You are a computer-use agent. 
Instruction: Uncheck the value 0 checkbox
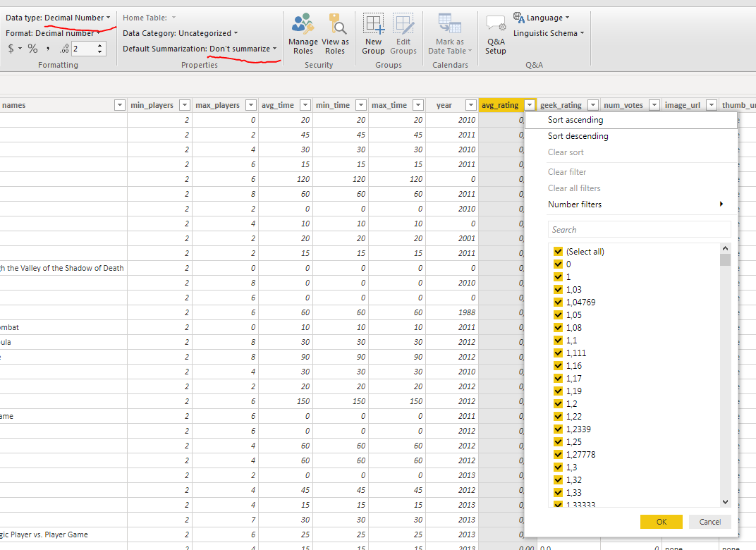coord(559,264)
